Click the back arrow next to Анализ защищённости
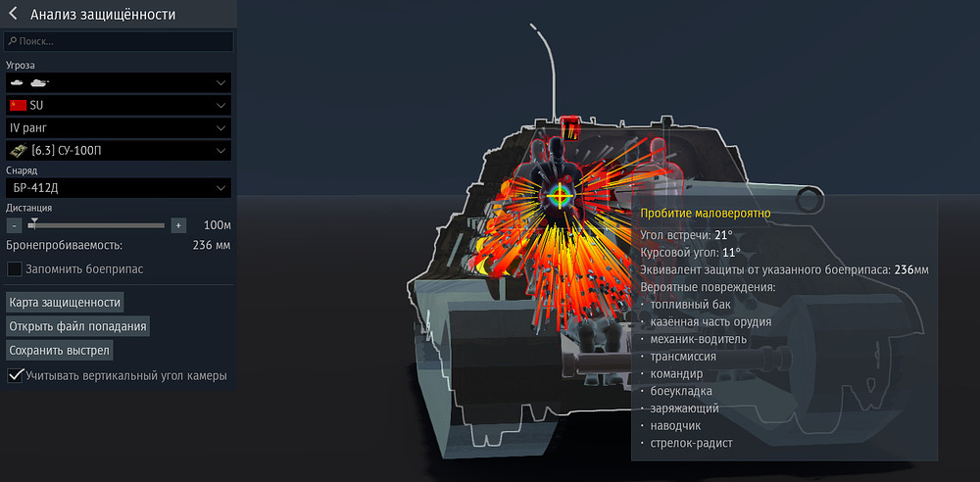Image resolution: width=980 pixels, height=482 pixels. 14,15
